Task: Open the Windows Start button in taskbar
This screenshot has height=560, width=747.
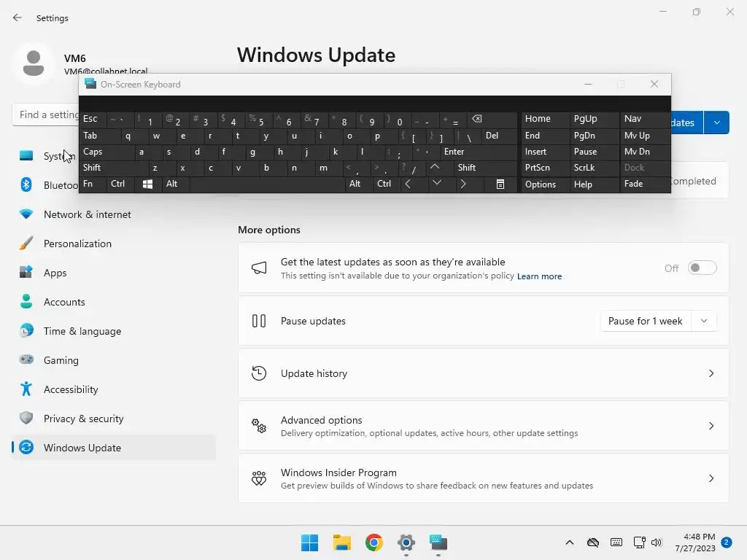Action: point(309,542)
